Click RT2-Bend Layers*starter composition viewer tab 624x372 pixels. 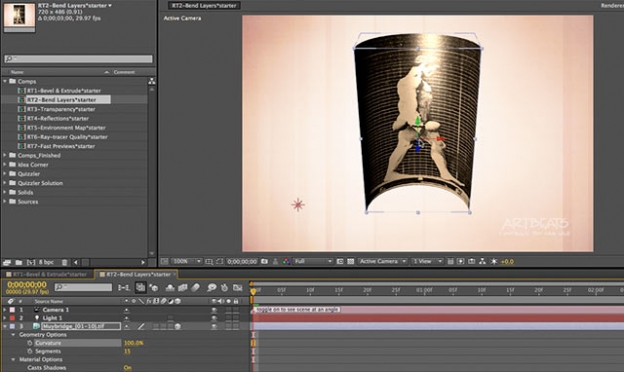click(204, 6)
